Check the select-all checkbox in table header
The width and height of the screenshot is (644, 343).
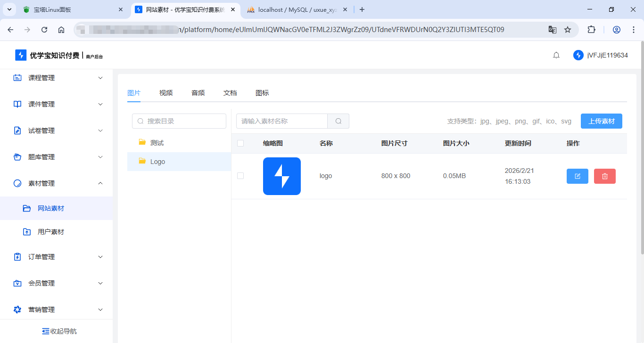tap(240, 143)
